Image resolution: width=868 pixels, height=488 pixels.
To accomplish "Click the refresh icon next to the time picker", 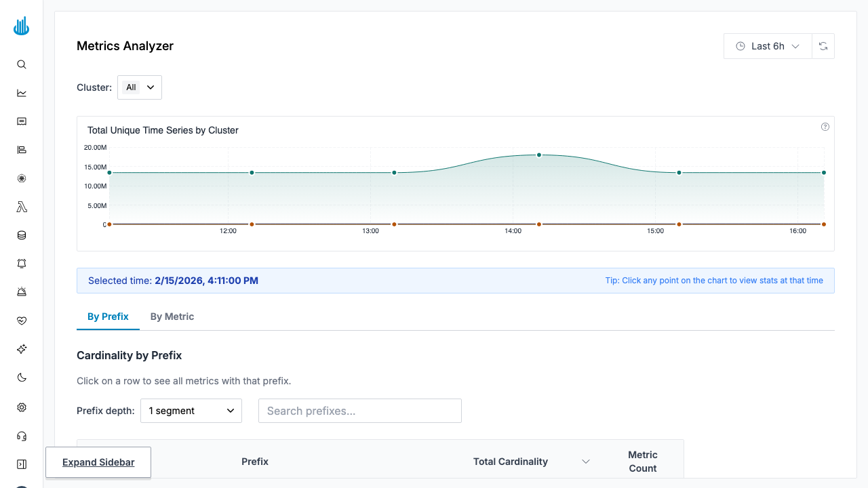I will click(x=823, y=46).
